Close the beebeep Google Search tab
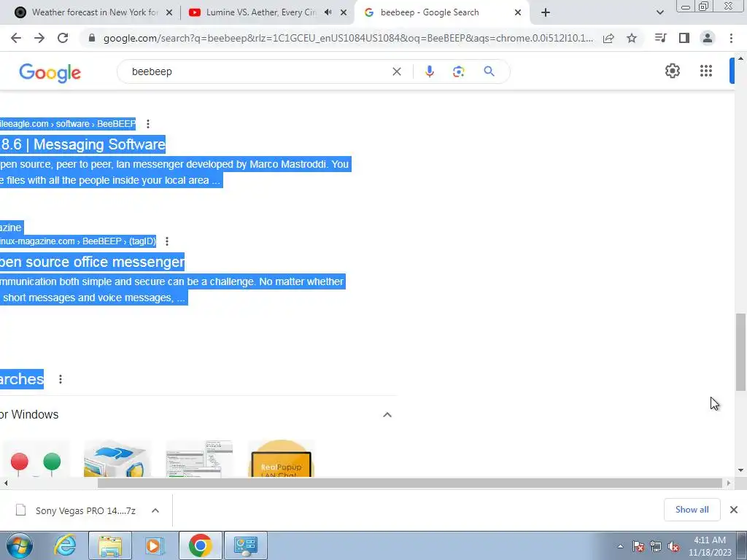747x560 pixels. tap(518, 12)
